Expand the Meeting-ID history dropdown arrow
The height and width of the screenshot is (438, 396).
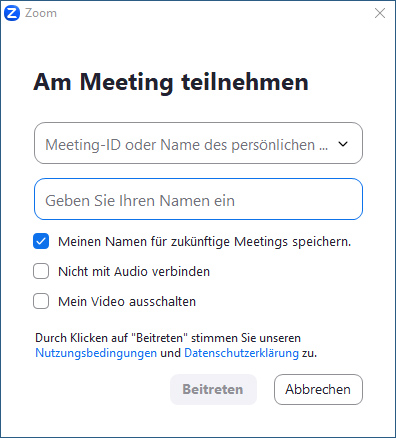click(x=343, y=144)
